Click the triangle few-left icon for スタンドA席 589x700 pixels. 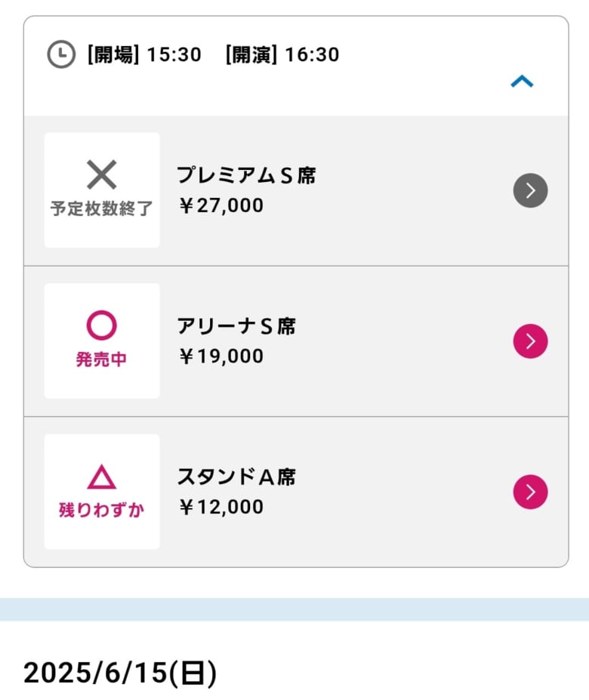tap(102, 476)
